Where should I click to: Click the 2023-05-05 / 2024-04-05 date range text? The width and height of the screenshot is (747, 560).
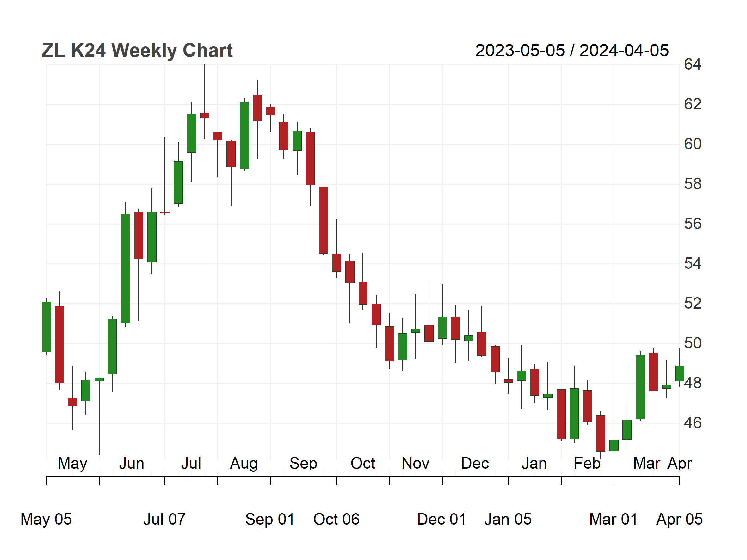[572, 51]
